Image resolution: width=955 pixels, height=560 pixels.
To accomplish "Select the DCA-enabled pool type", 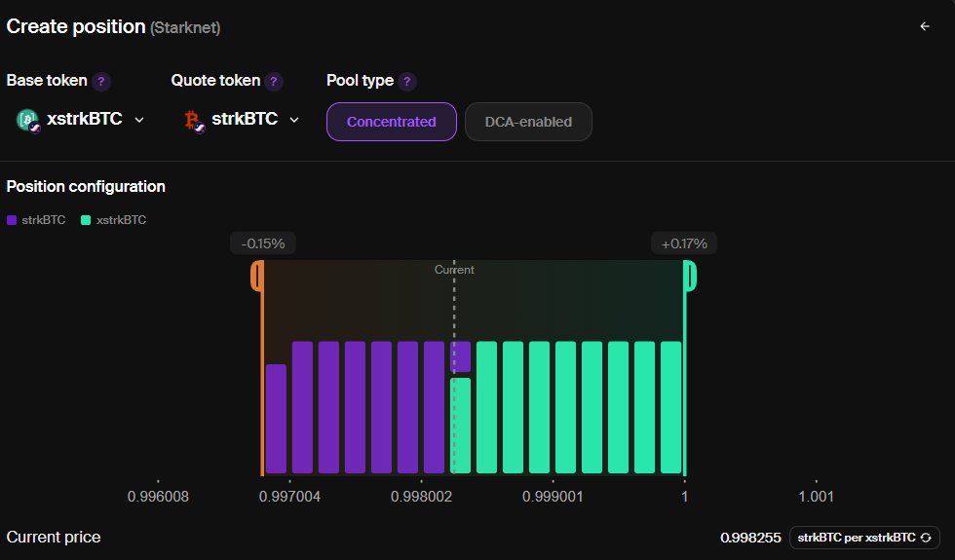I will pos(528,122).
